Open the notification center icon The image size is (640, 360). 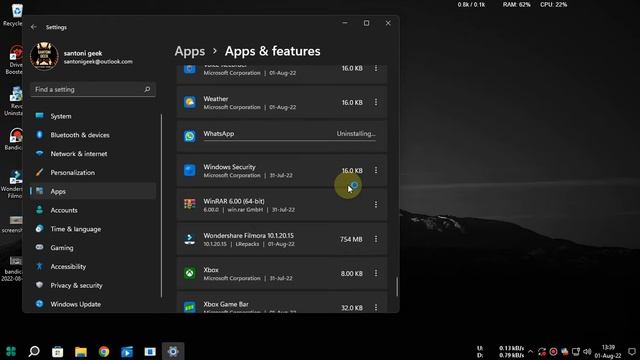pos(631,351)
